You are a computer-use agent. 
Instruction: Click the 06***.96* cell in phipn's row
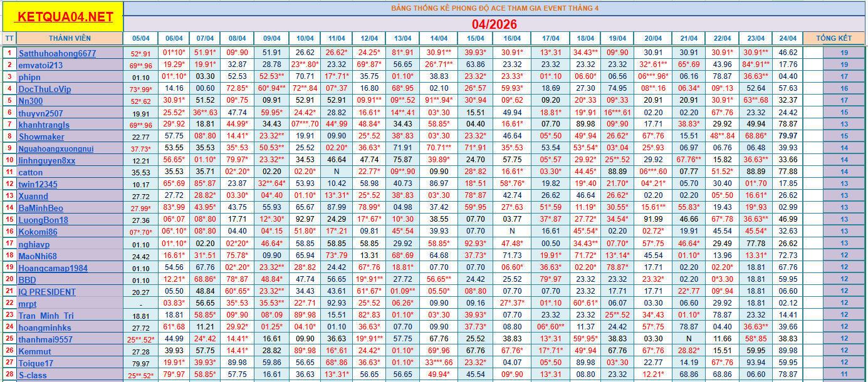click(x=653, y=77)
